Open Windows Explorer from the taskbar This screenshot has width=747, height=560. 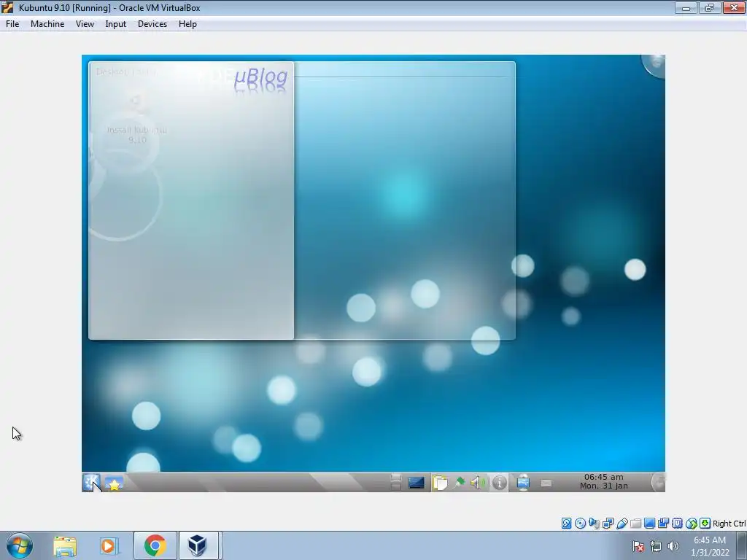point(65,545)
